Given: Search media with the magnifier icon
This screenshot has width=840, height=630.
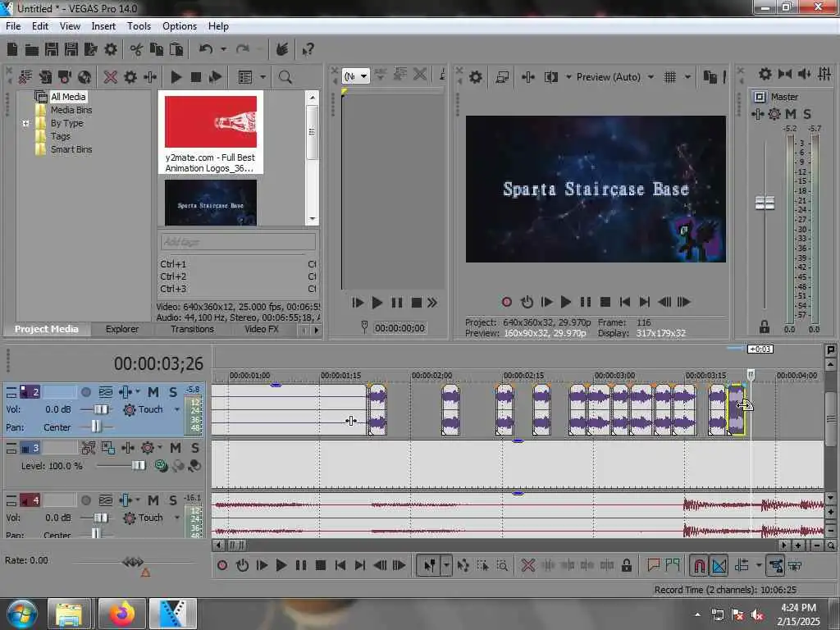Looking at the screenshot, I should click(x=285, y=77).
